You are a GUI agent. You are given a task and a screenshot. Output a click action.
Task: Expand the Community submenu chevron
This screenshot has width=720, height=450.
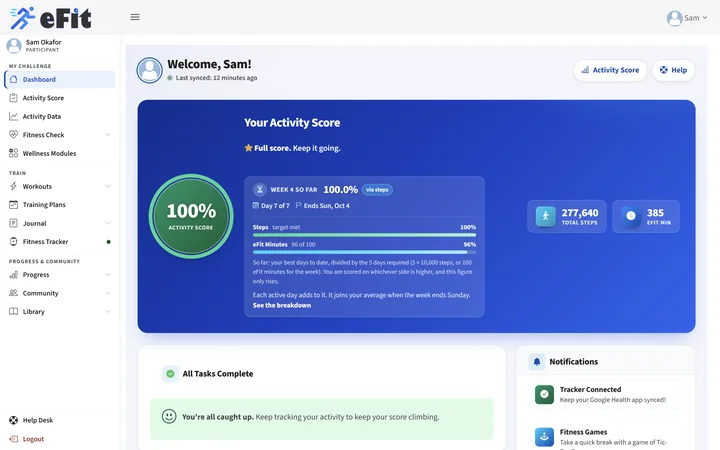tap(107, 293)
